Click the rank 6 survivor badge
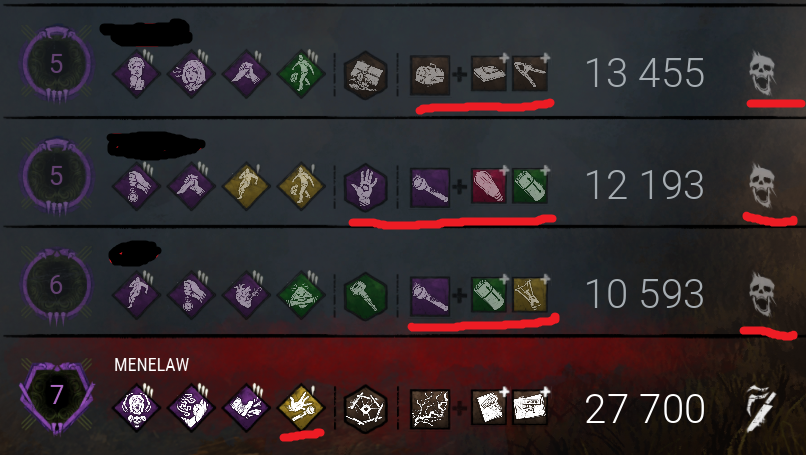The width and height of the screenshot is (806, 455). 57,286
